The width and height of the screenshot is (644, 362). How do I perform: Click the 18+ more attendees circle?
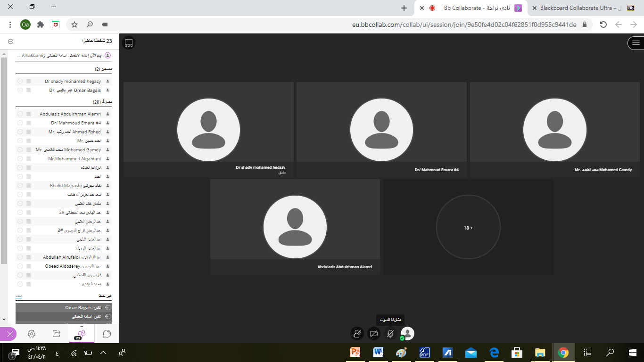tap(468, 227)
